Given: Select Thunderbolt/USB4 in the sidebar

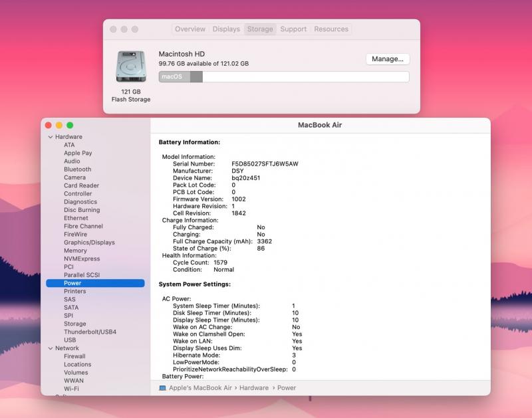Looking at the screenshot, I should tap(90, 332).
